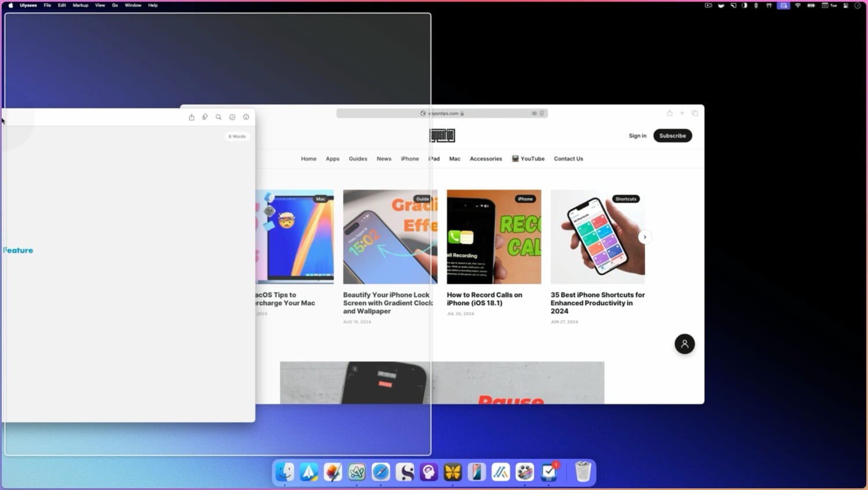Viewport: 868px width, 490px height.
Task: Open the quick export icon in Ulysses toolbar
Action: click(x=205, y=117)
